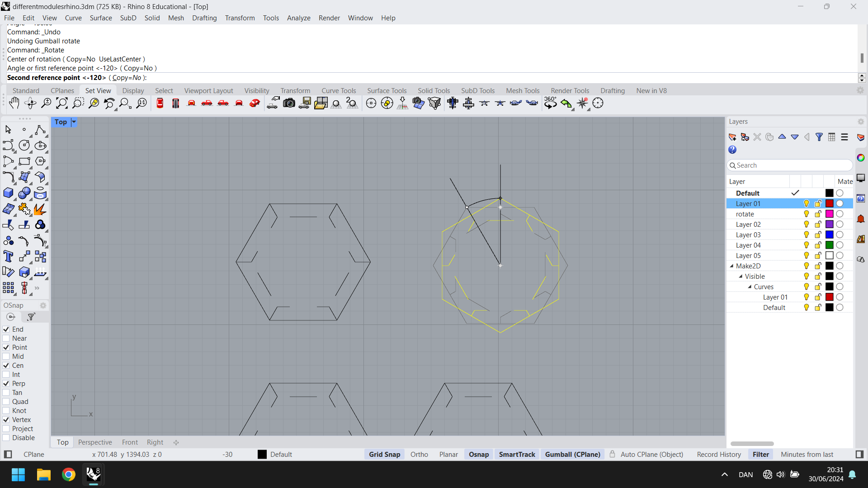Enable the Near OSnap checkbox

pos(6,338)
